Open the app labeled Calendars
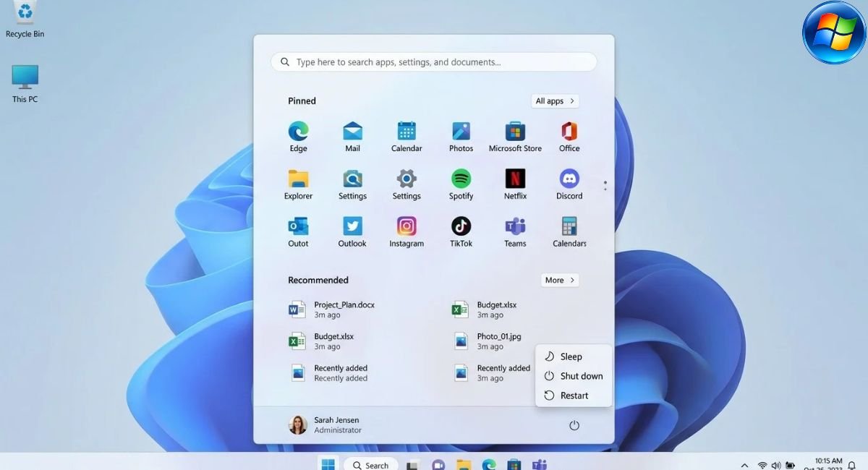 point(569,232)
